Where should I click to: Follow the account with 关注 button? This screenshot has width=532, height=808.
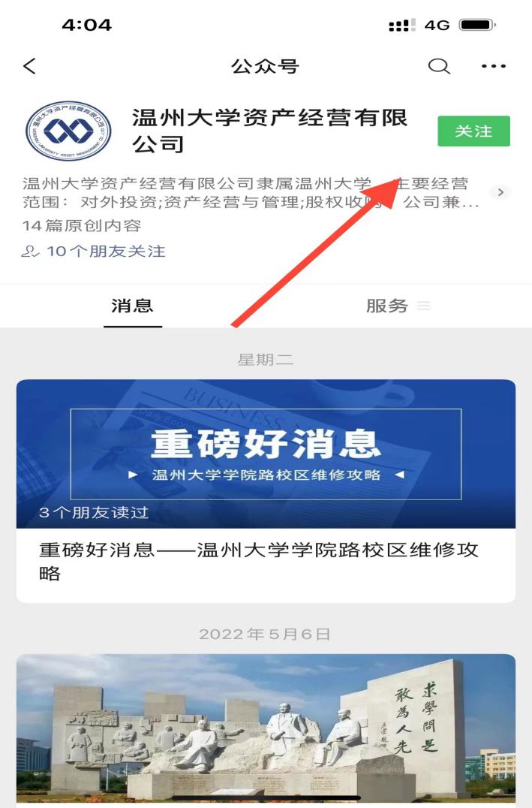click(x=473, y=131)
